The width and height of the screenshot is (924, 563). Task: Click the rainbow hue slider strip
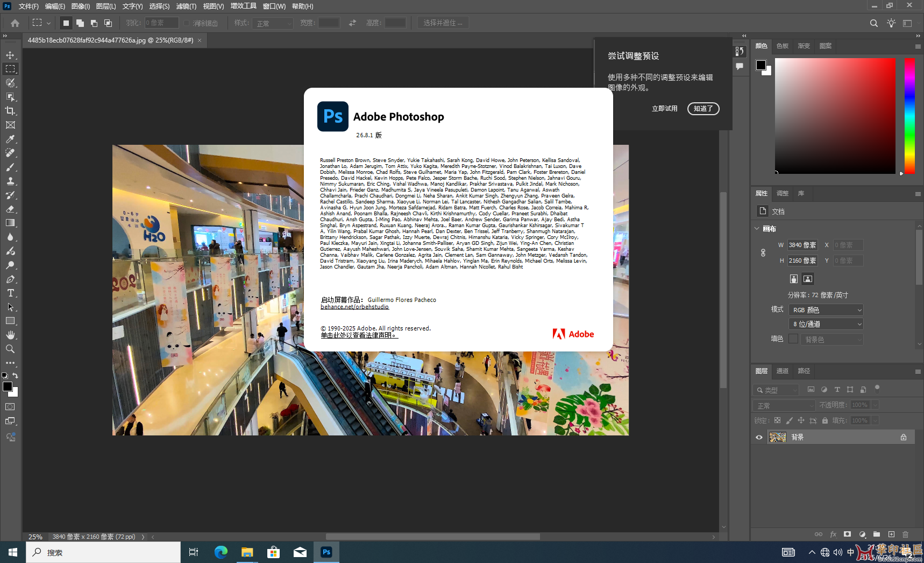[x=909, y=116]
